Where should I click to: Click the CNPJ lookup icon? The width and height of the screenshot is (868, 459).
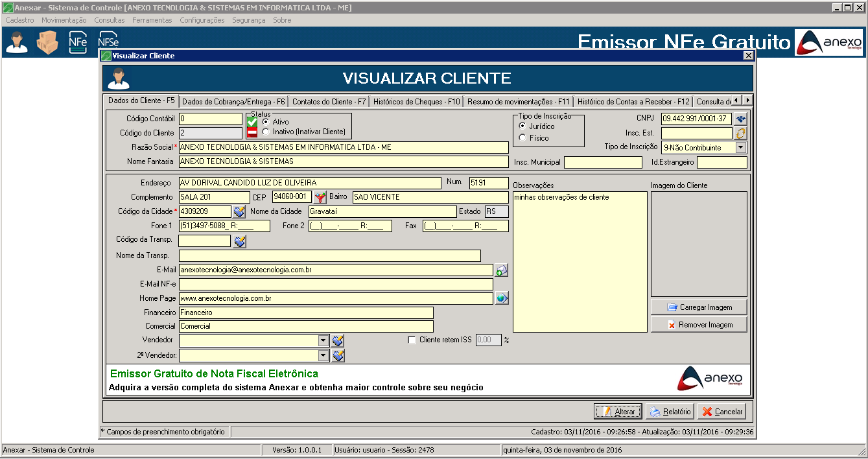[741, 119]
